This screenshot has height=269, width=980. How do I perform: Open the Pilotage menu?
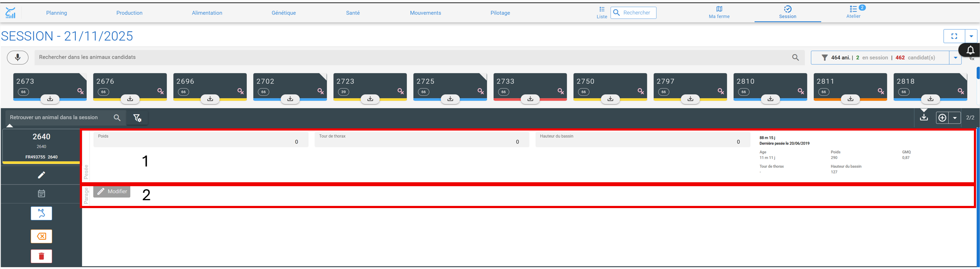coord(500,13)
